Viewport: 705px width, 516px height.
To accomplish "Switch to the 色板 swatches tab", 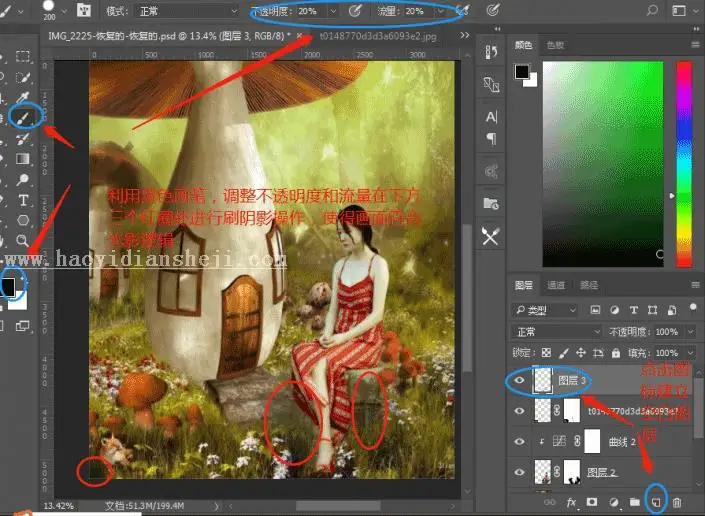I will (x=555, y=45).
